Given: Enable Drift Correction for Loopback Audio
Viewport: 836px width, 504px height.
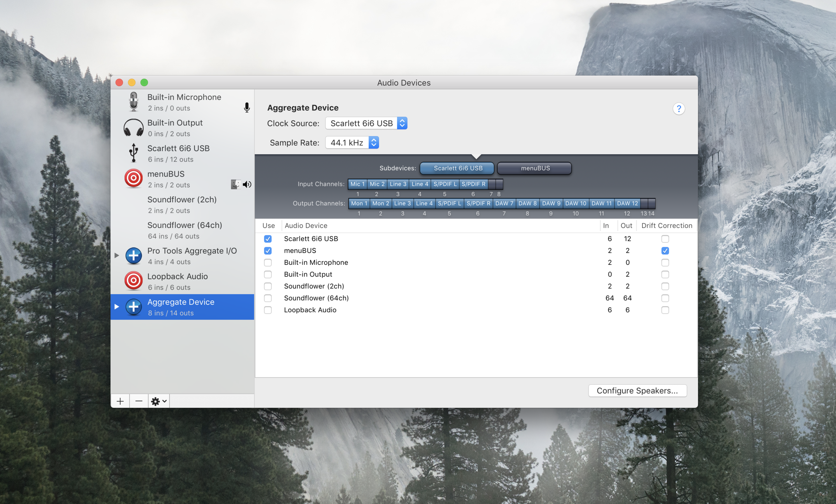Looking at the screenshot, I should point(665,310).
